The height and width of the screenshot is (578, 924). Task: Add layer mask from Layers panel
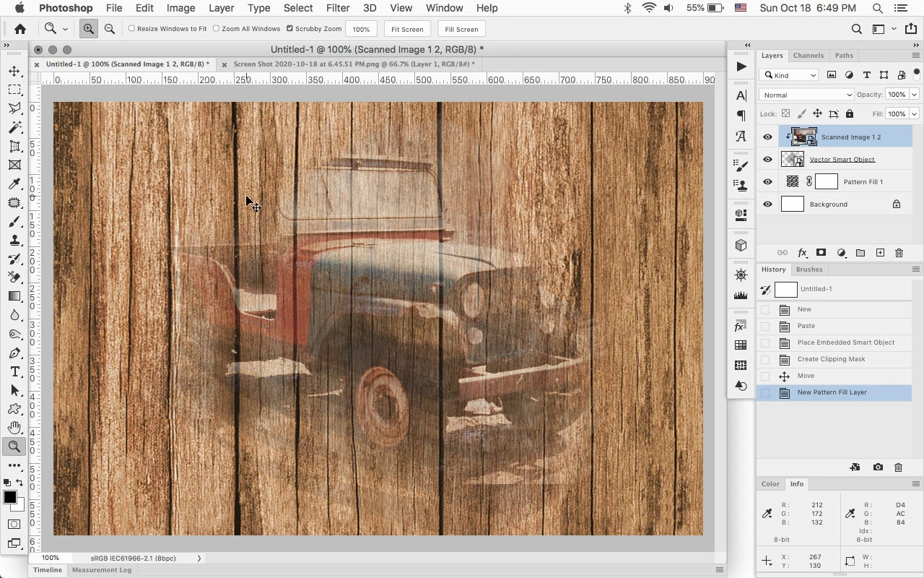coord(821,253)
